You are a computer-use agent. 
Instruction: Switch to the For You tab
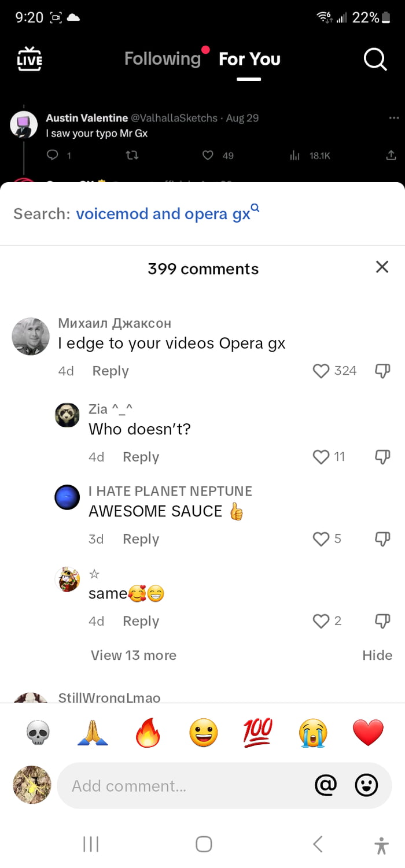(x=249, y=58)
